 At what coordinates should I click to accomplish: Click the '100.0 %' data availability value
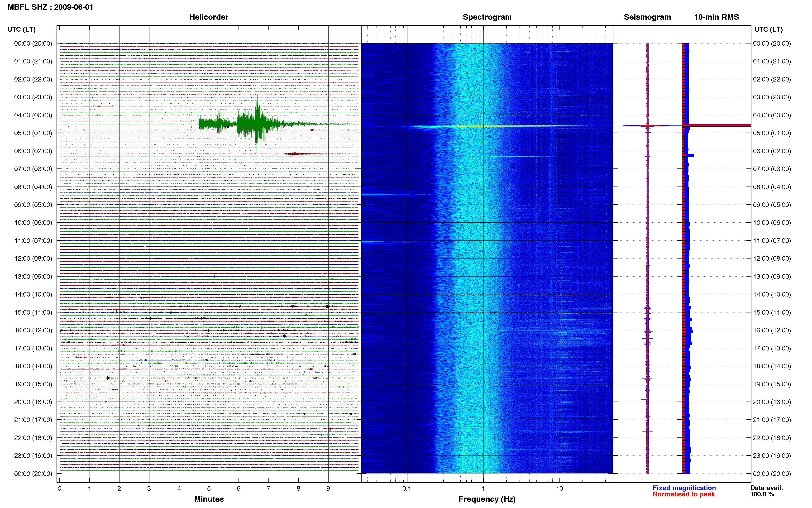click(762, 494)
